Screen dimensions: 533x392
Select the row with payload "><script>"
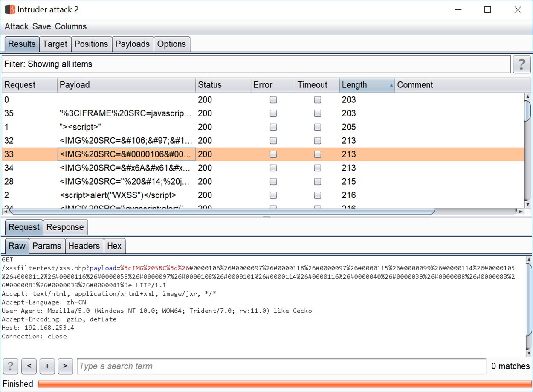pyautogui.click(x=263, y=127)
